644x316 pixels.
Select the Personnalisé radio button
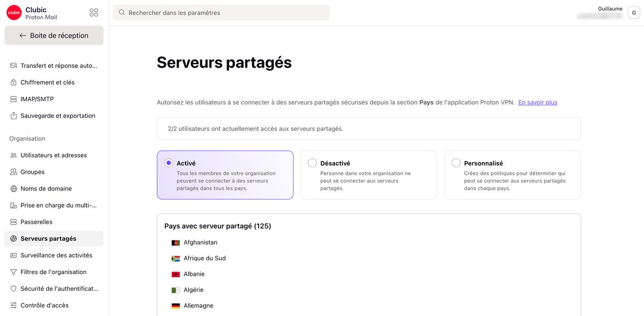click(456, 163)
